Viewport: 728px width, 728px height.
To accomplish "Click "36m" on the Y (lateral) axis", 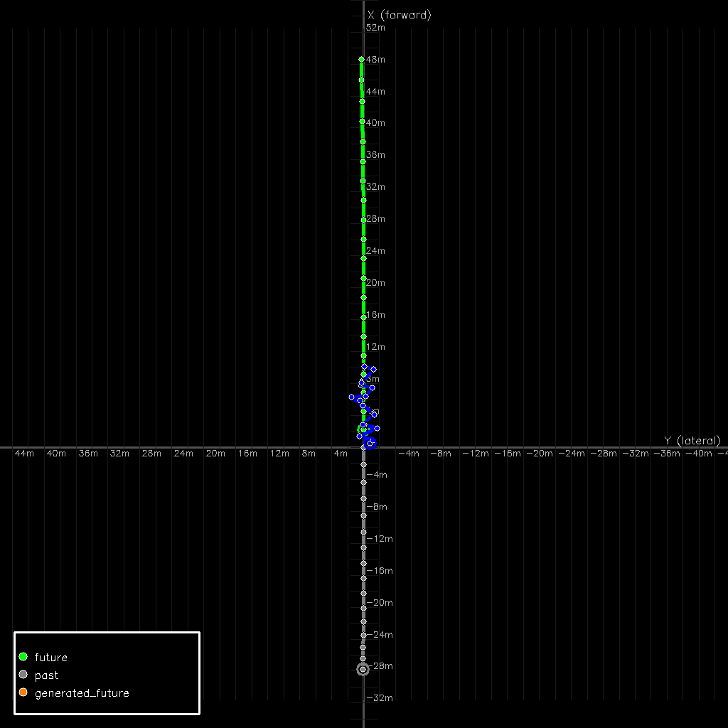I will coord(88,454).
